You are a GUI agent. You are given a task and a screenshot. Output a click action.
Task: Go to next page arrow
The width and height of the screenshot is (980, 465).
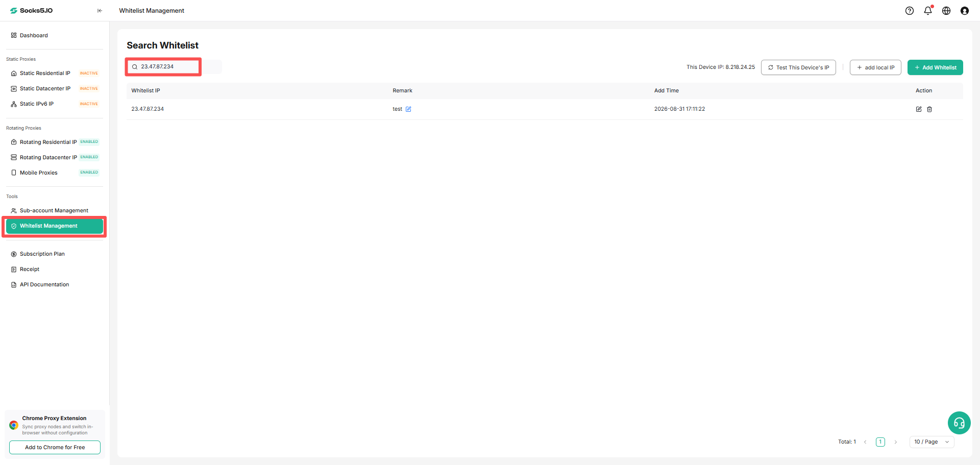[896, 442]
